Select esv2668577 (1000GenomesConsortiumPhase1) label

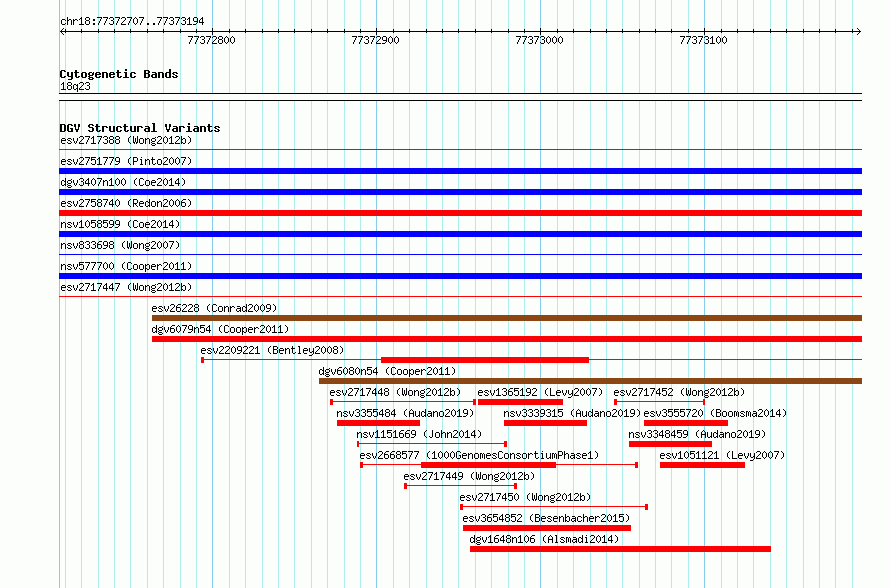(x=479, y=455)
